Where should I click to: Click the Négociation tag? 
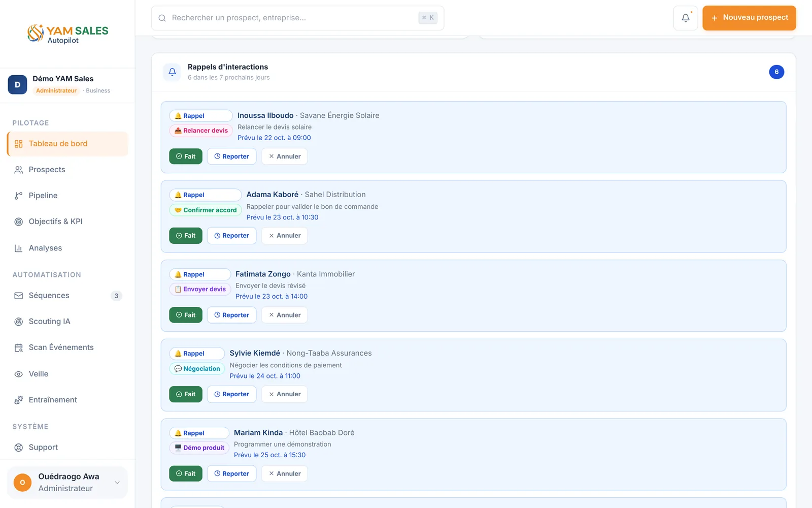tap(197, 369)
